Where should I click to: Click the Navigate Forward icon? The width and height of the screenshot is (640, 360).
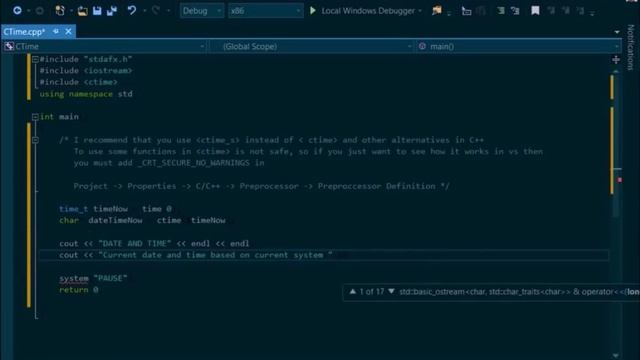coord(40,11)
